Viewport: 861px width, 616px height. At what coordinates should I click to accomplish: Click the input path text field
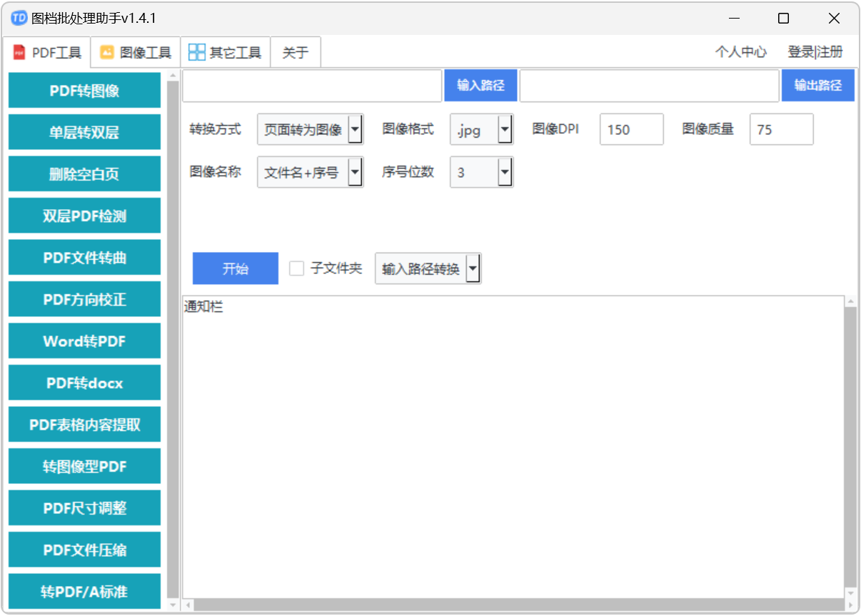(x=312, y=86)
